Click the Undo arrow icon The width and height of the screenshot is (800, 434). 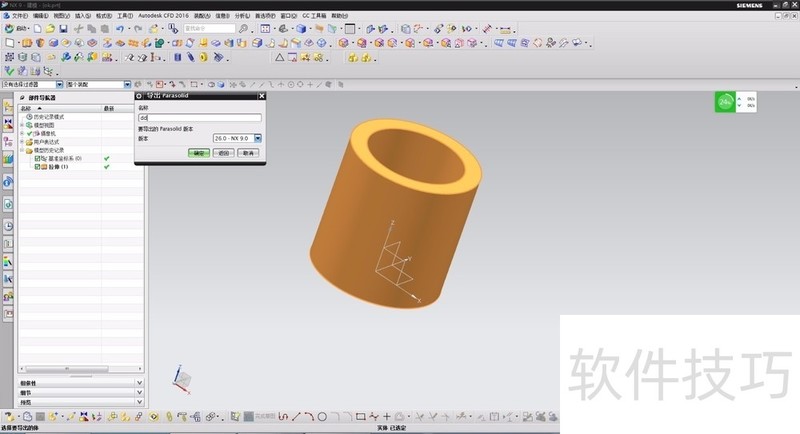click(119, 30)
